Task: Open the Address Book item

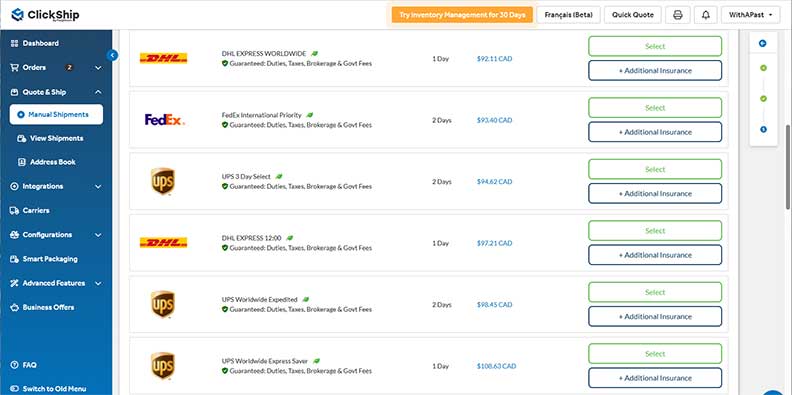Action: pos(53,162)
